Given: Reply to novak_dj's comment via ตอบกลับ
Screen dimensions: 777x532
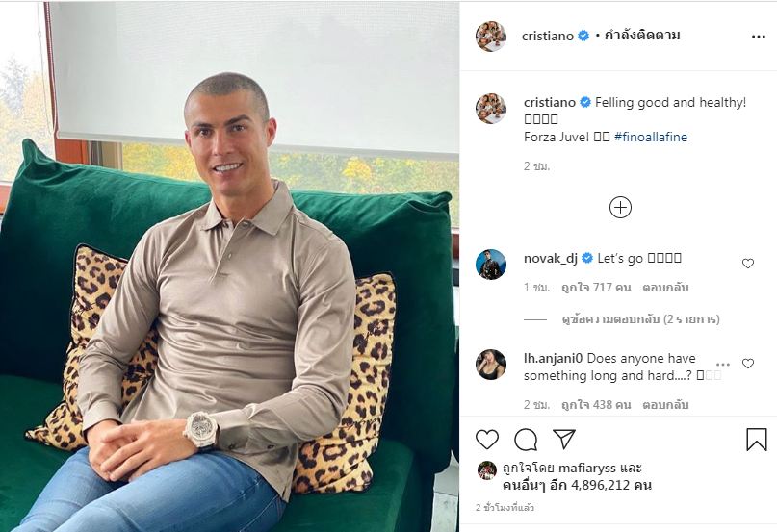Looking at the screenshot, I should pos(665,288).
